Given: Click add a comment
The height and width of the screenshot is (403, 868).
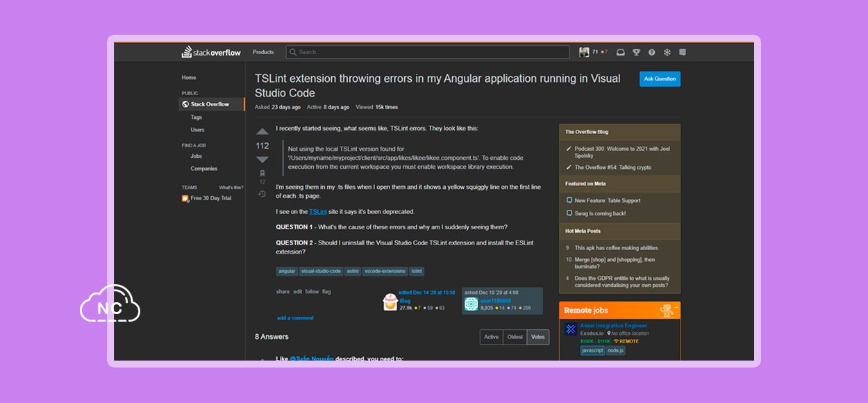Looking at the screenshot, I should pyautogui.click(x=295, y=318).
